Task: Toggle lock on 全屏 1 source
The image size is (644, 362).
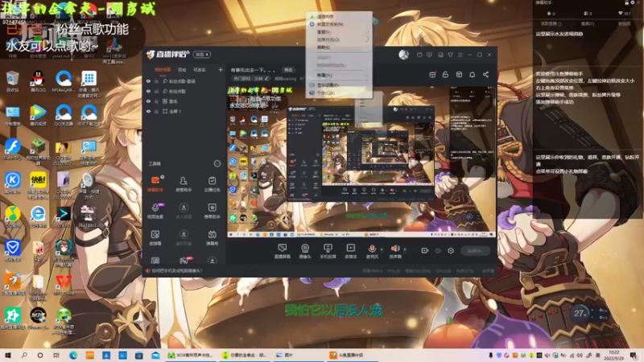Action: pos(156,111)
